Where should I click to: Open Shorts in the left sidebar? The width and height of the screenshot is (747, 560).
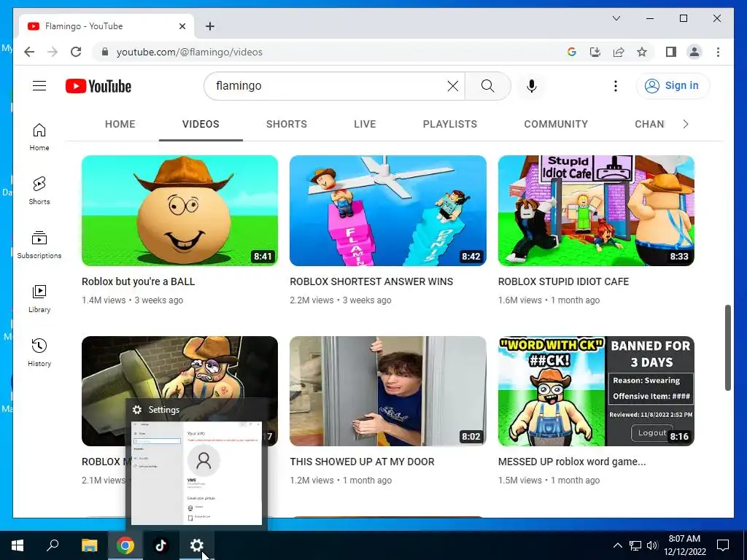39,191
